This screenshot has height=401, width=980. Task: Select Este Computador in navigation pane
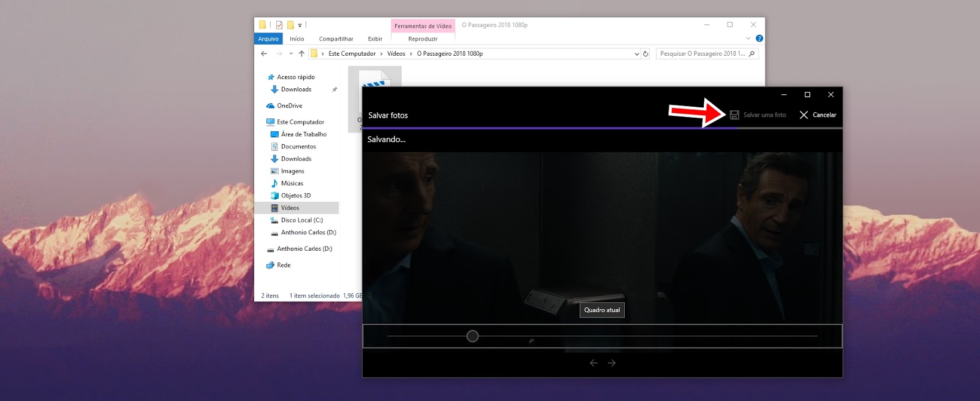pos(301,122)
